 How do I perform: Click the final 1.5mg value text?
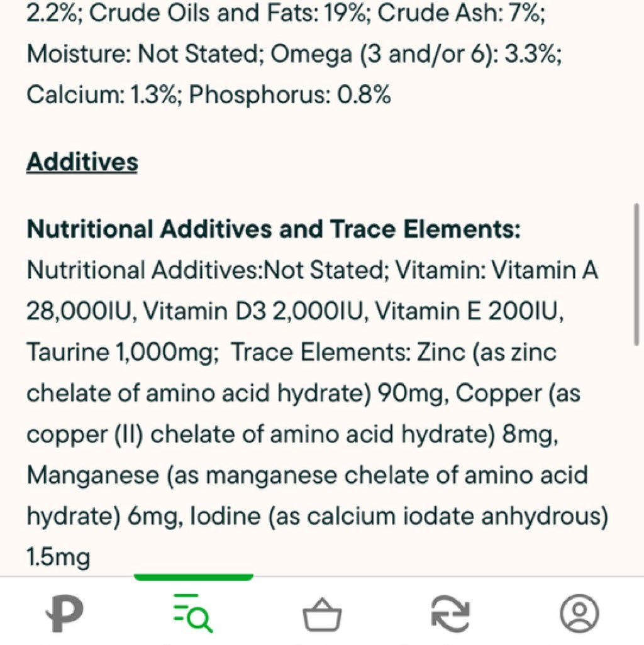point(58,558)
